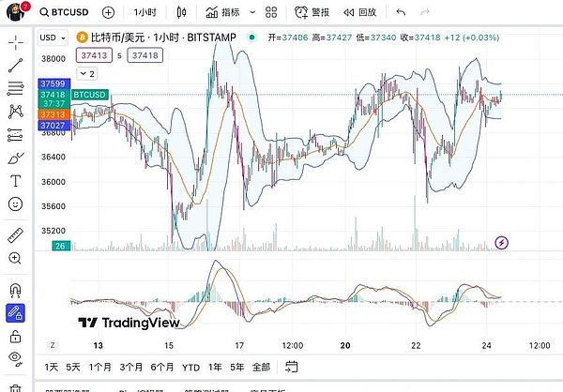Select the trend line drawing tool
This screenshot has width=563, height=392.
15,67
